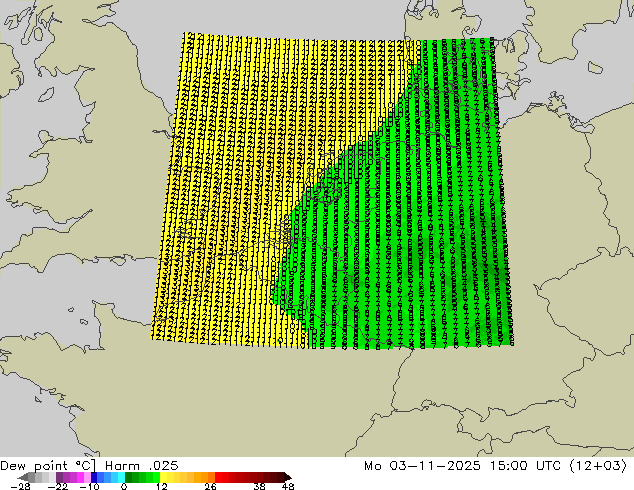This screenshot has width=634, height=490.
Task: Click the dark maroon arrow at legend's right end
Action: pos(288,477)
